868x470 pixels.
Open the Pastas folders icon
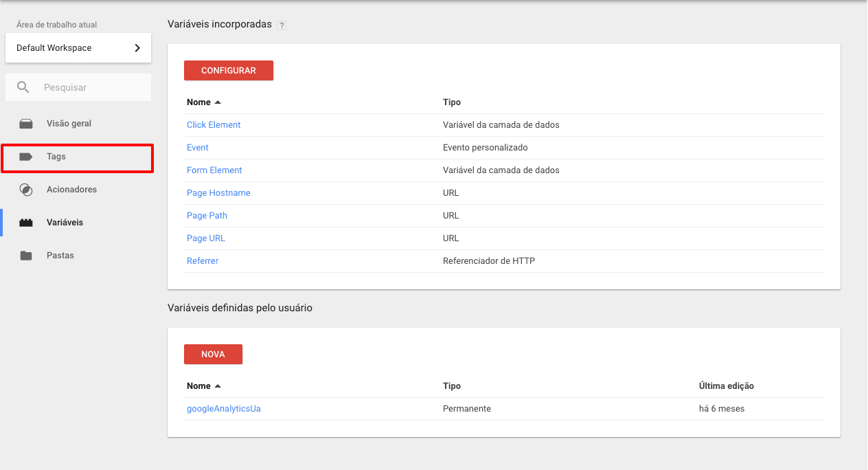(25, 255)
